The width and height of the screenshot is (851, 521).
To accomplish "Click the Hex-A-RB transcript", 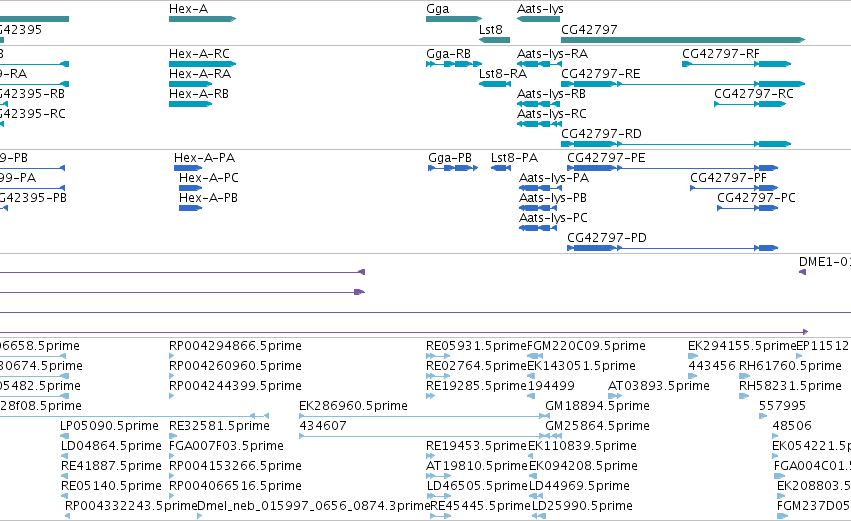I will (190, 104).
